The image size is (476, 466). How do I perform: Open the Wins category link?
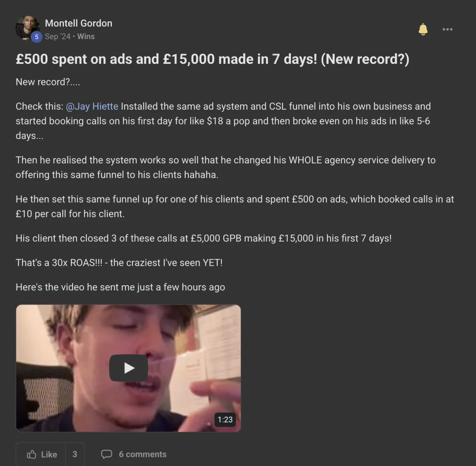coord(86,36)
